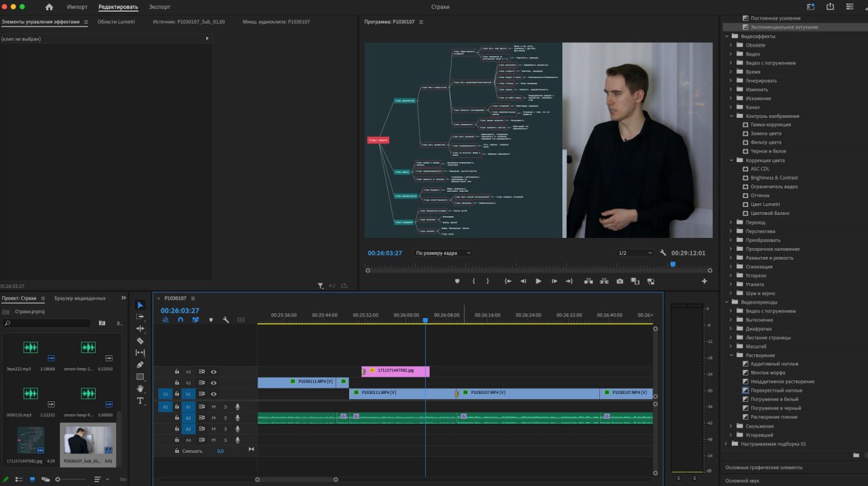
Task: Select the 1711571447082.jpg clip on V3
Action: coord(400,371)
